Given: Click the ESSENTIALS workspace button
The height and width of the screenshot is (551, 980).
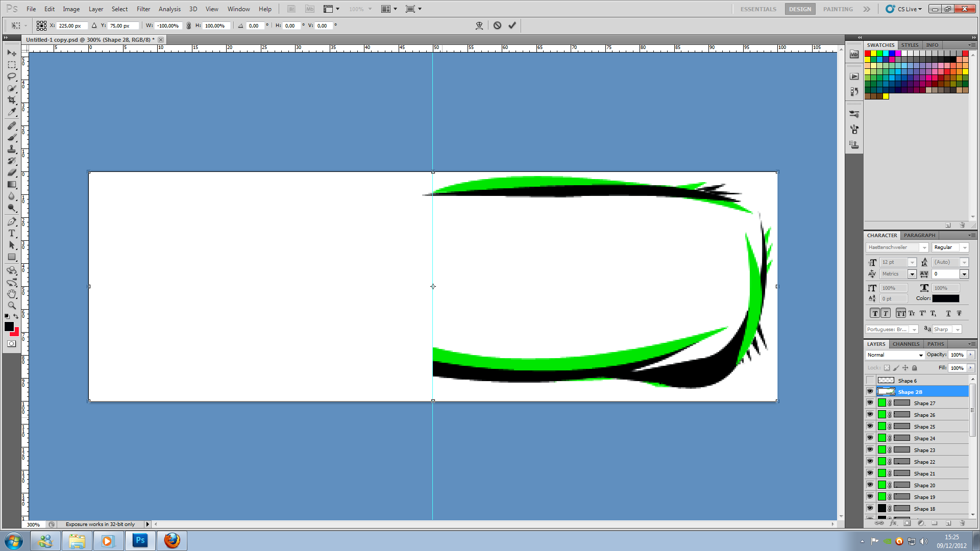Looking at the screenshot, I should click(x=758, y=9).
